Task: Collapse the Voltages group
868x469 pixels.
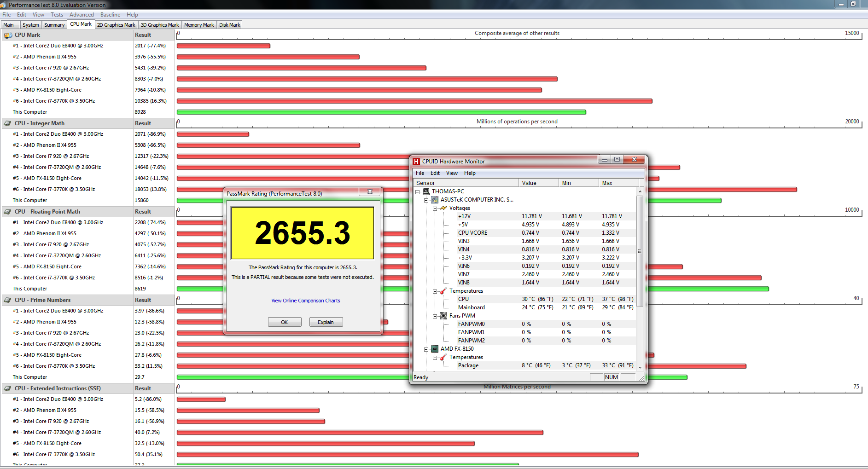Action: tap(435, 208)
